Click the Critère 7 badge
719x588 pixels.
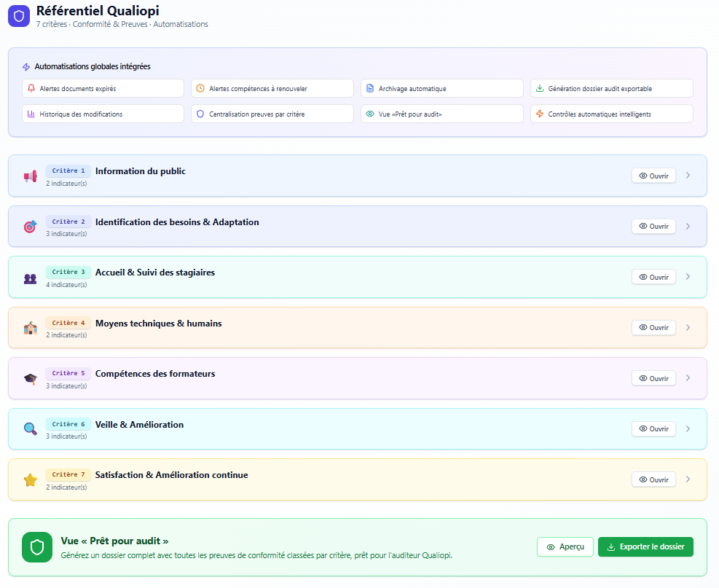pos(68,475)
